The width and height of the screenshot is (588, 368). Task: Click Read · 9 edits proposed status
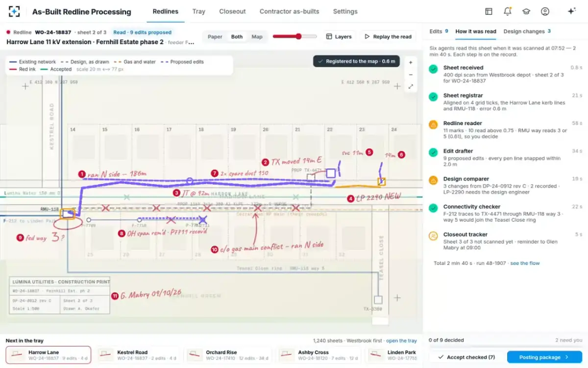pos(142,32)
